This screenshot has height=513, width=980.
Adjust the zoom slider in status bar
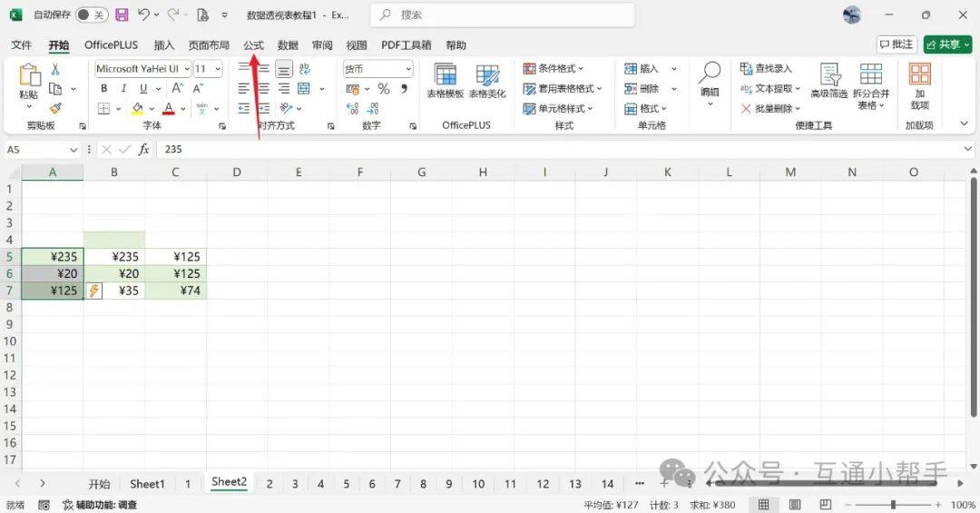[893, 504]
